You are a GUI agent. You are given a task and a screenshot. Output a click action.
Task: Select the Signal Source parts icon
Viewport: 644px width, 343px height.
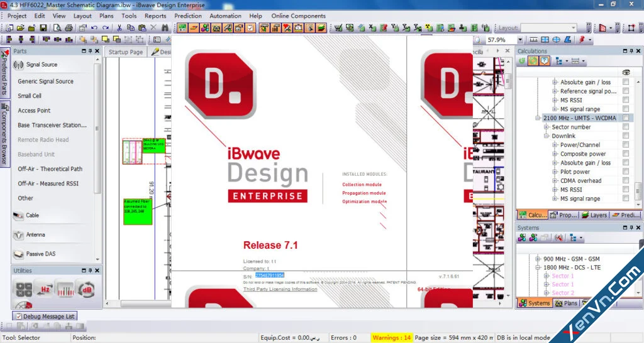click(x=18, y=65)
